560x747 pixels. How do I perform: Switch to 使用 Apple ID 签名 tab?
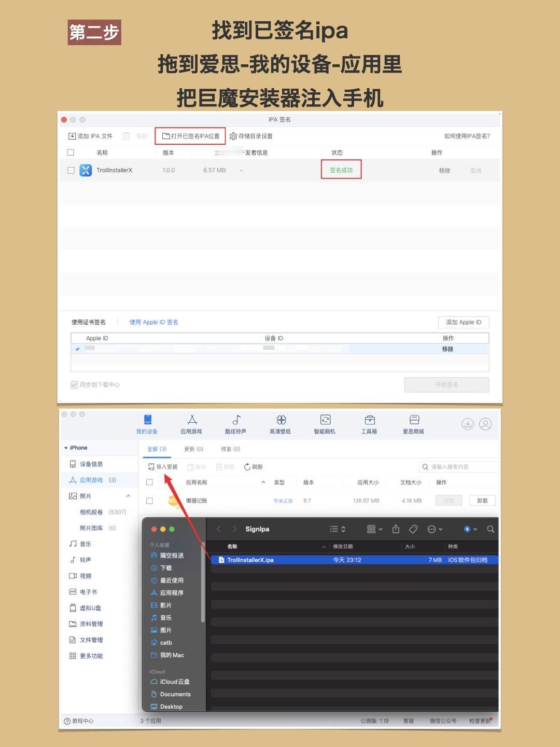pyautogui.click(x=154, y=322)
